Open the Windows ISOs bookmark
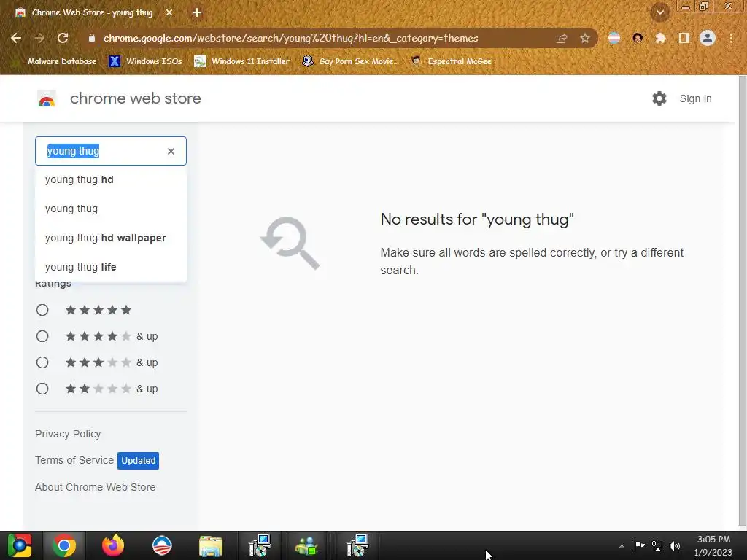 tap(145, 61)
